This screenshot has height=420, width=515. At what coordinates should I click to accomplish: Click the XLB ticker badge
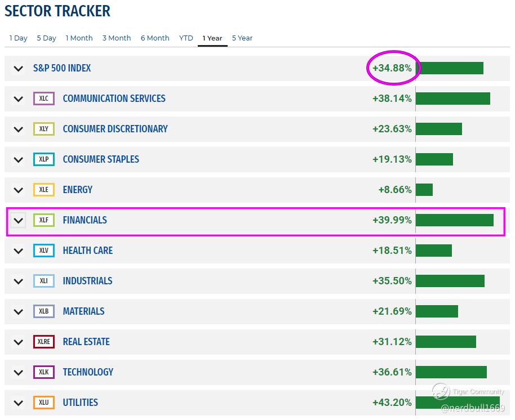(x=44, y=311)
